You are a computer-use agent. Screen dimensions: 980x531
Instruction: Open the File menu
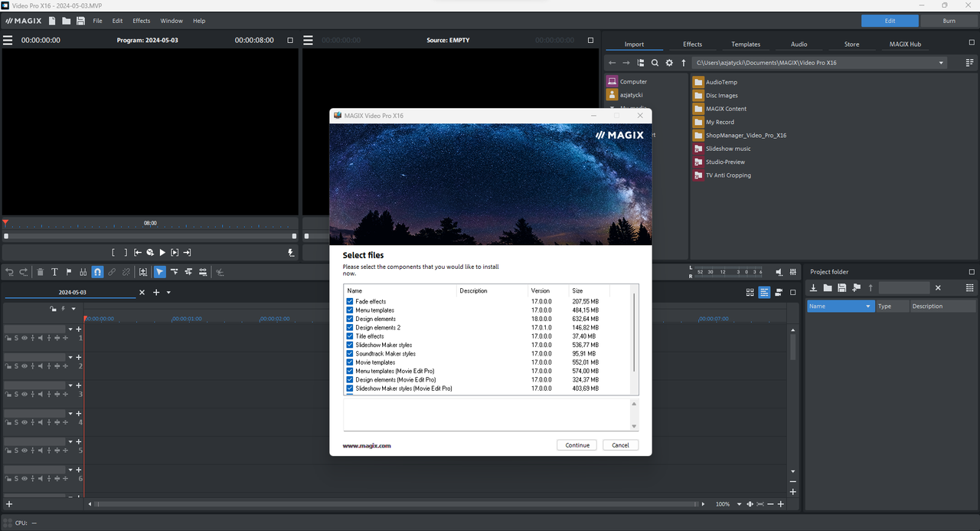97,21
